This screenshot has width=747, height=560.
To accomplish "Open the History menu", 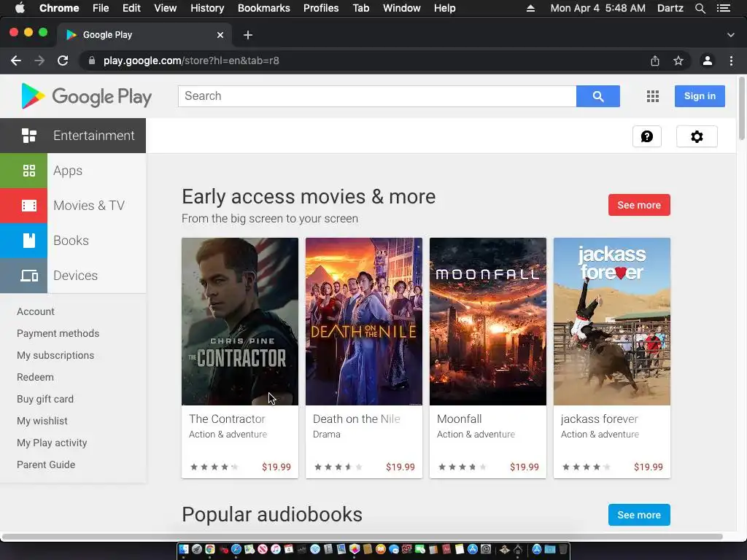I will click(207, 8).
